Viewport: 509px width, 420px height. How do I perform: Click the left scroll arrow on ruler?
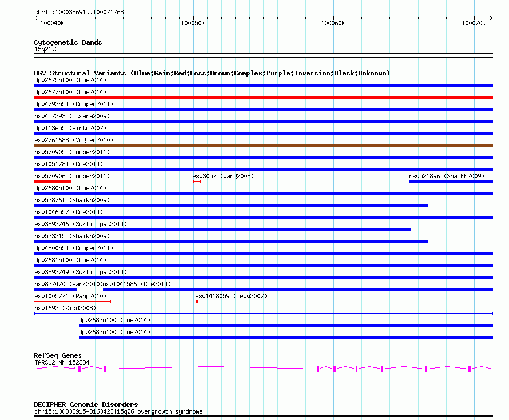point(35,18)
